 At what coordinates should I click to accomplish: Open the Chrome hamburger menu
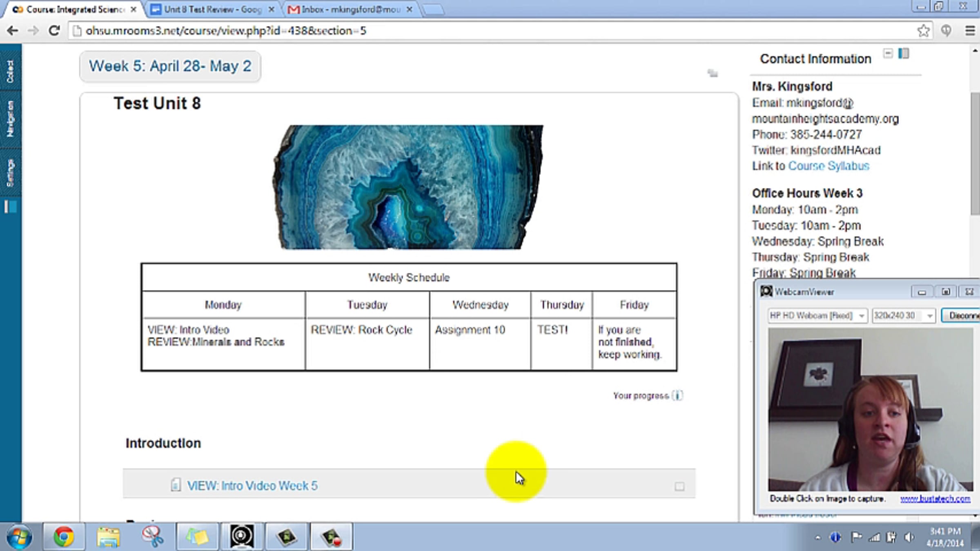tap(970, 31)
